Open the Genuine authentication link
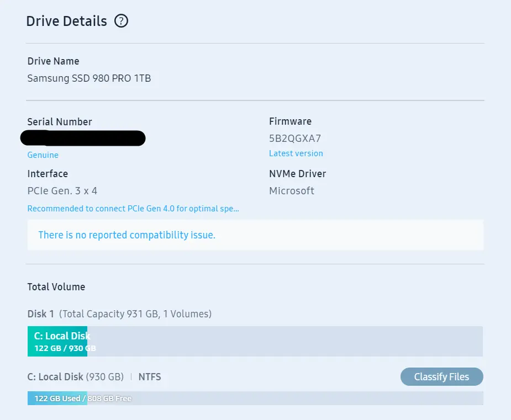 click(43, 155)
